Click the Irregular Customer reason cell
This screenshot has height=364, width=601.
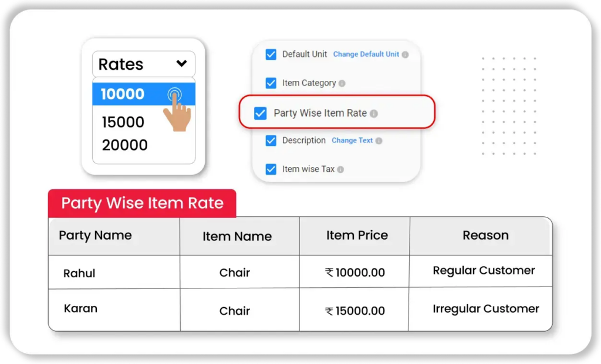(x=485, y=309)
